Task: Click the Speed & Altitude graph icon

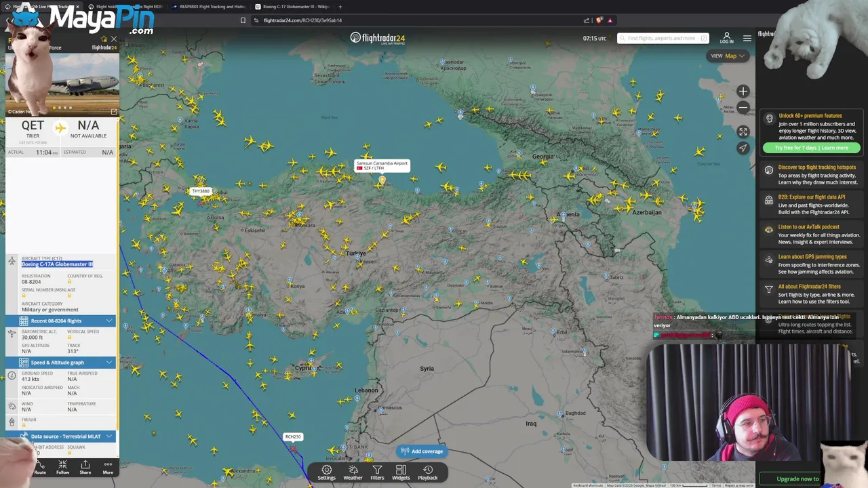Action: [24, 362]
